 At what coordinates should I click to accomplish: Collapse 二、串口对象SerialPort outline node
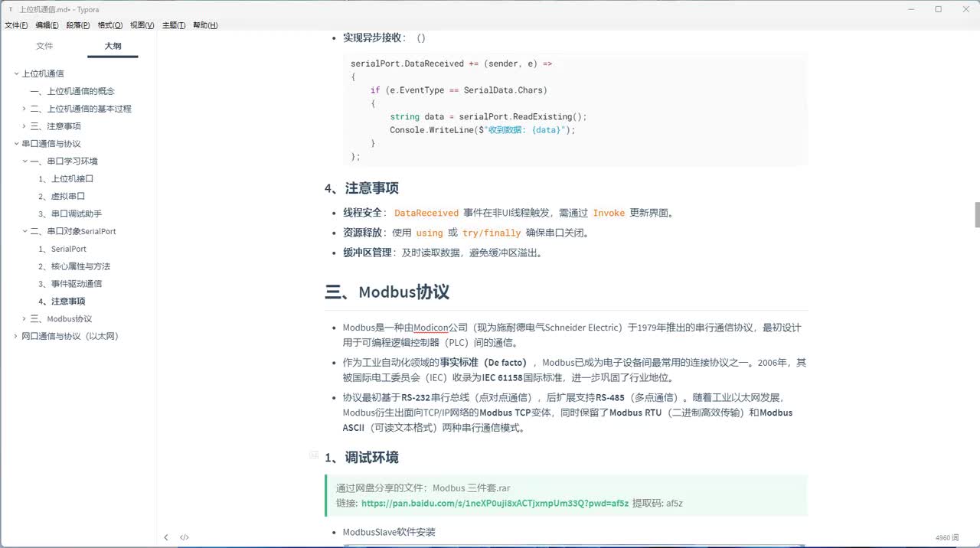pyautogui.click(x=24, y=231)
